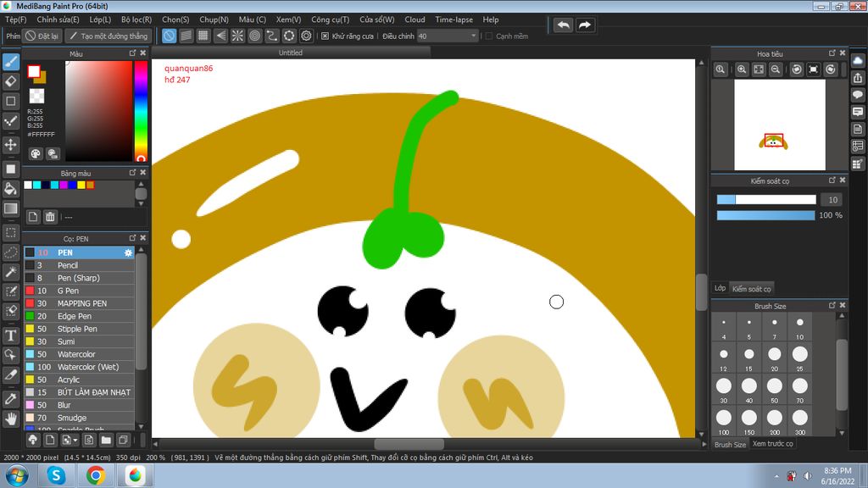Screen dimensions: 868x488
Task: Undock the Brush Size panel
Action: 832,305
